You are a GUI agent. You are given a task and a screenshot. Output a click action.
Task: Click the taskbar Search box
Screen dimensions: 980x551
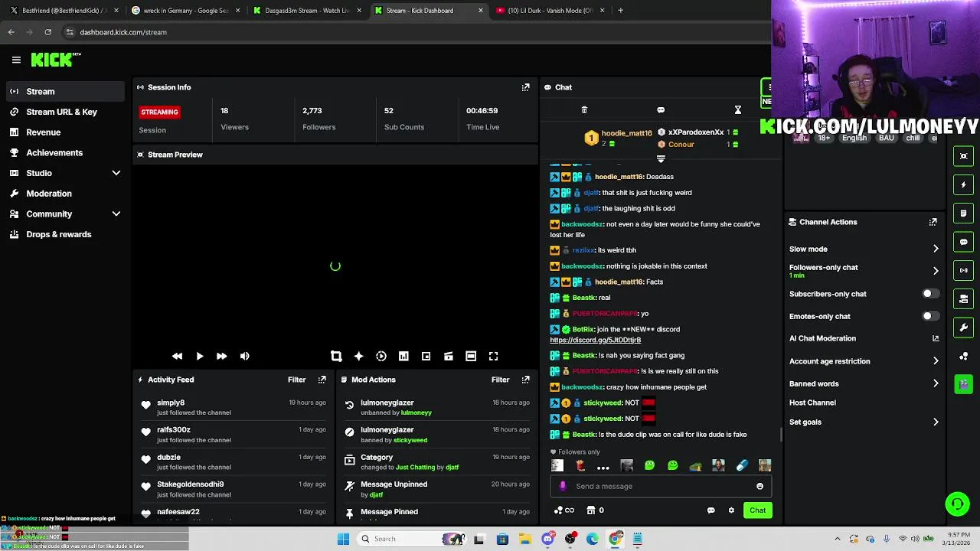[413, 539]
